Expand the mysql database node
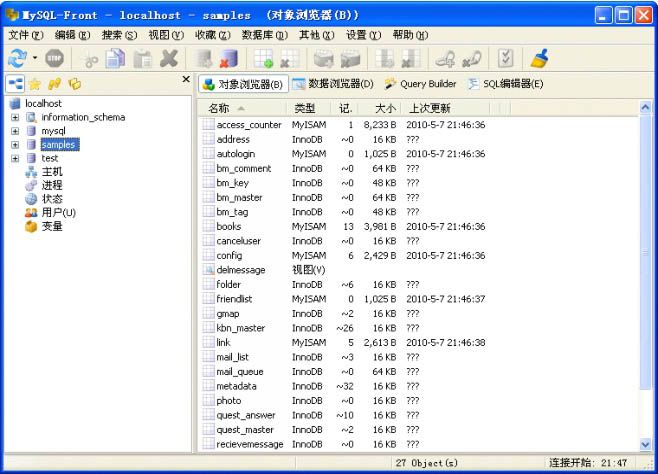 pyautogui.click(x=15, y=131)
